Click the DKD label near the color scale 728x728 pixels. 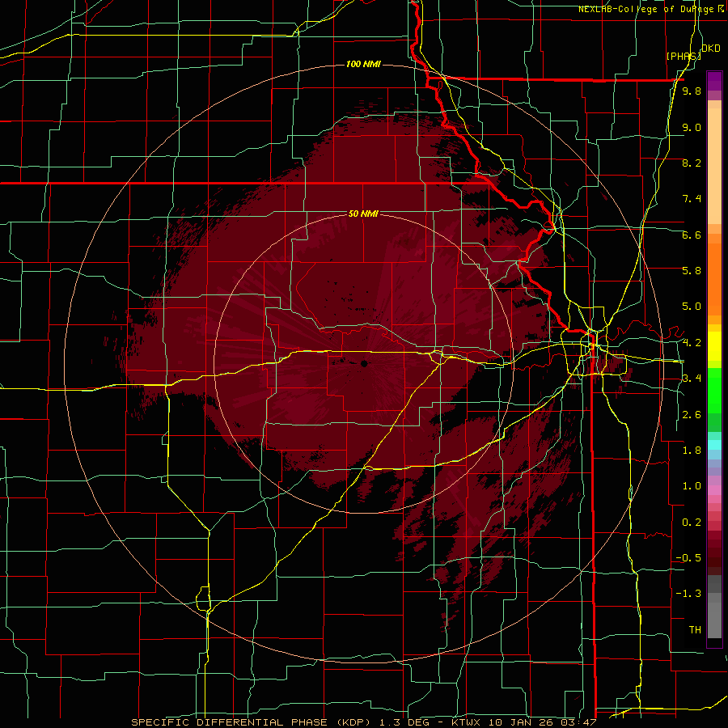[x=711, y=49]
